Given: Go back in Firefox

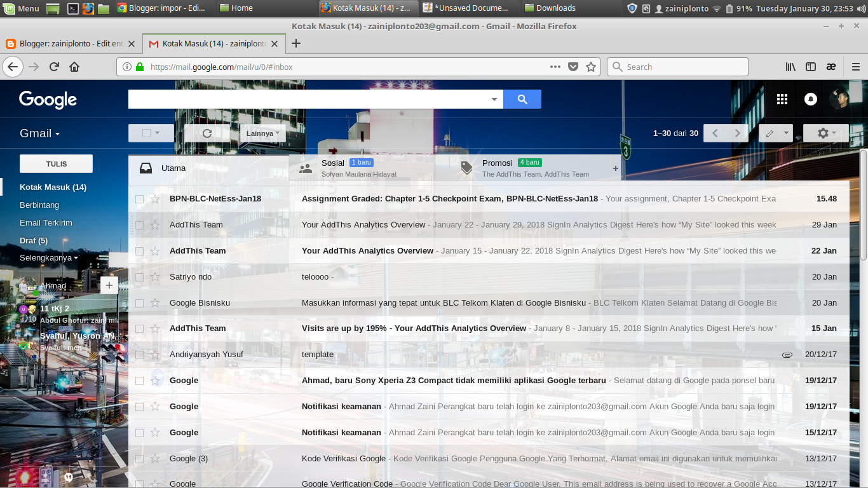Looking at the screenshot, I should tap(13, 67).
